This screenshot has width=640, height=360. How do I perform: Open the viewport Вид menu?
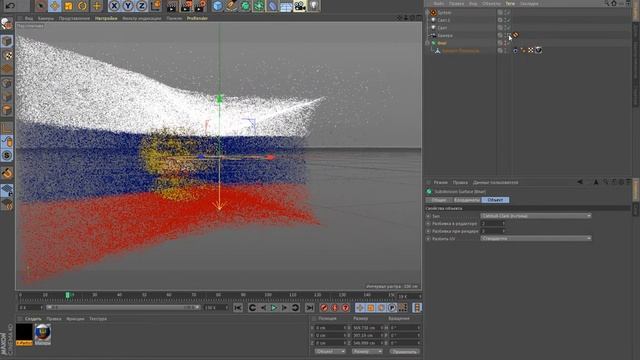[x=29, y=18]
